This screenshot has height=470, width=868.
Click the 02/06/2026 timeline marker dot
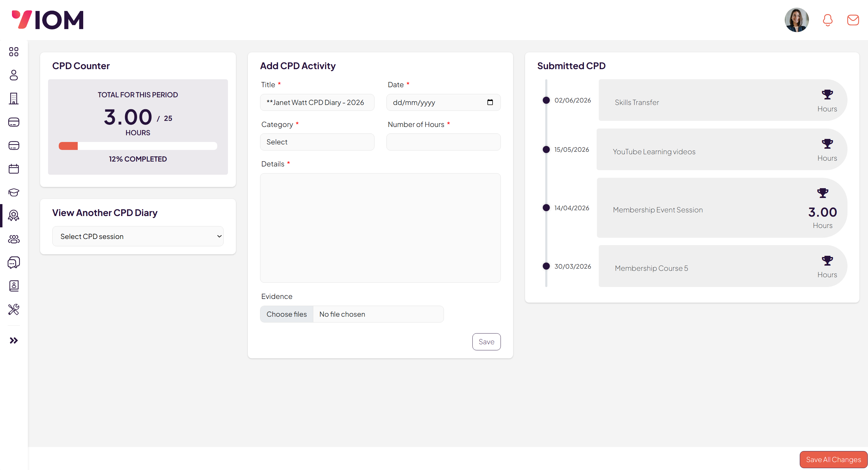pos(546,100)
